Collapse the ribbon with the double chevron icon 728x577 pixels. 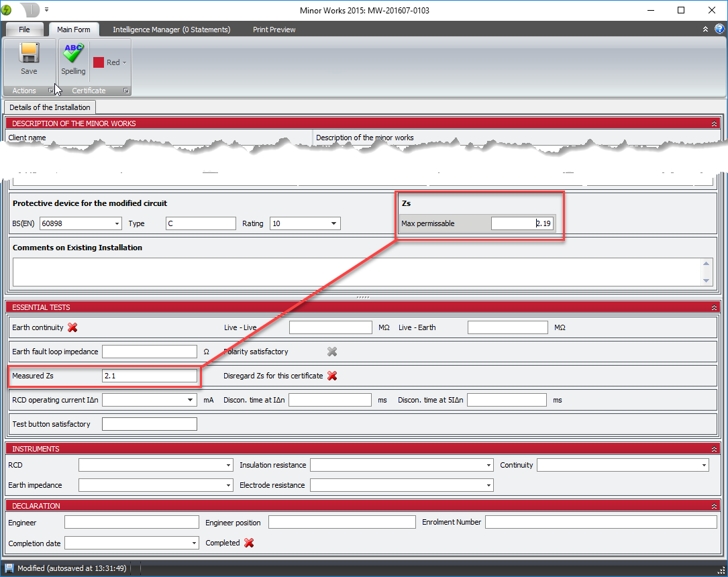705,30
